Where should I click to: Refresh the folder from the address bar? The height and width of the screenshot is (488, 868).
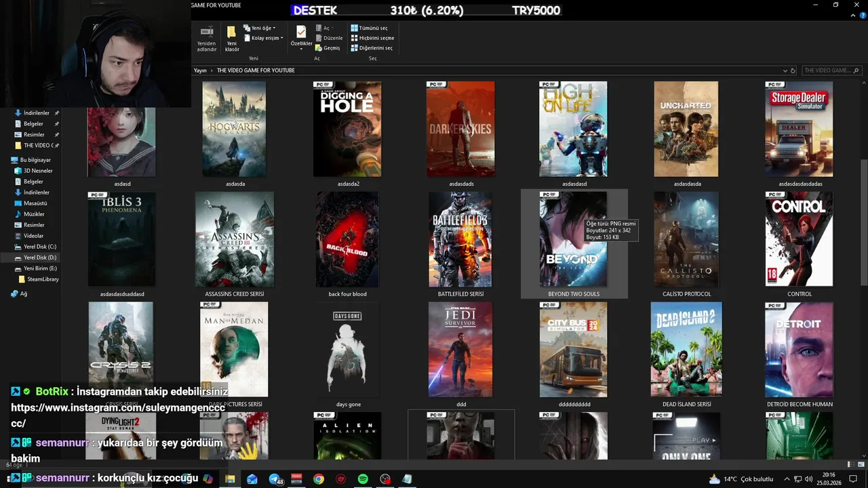793,70
